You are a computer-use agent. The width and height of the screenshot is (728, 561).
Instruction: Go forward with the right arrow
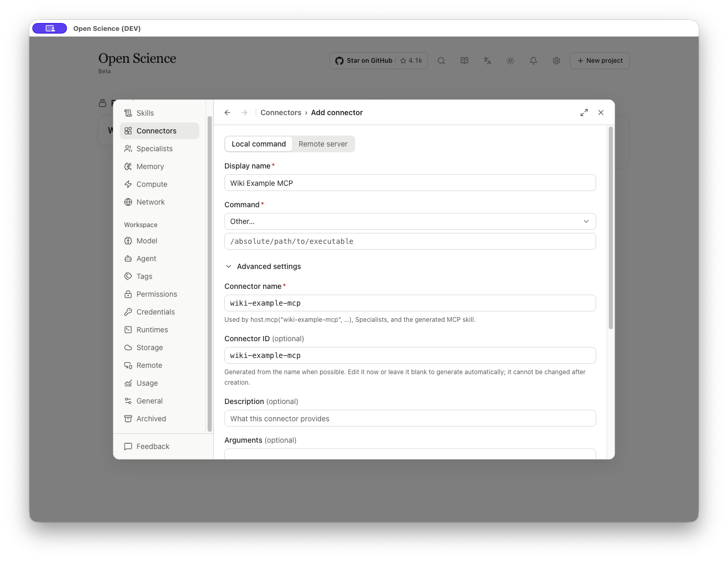[244, 113]
